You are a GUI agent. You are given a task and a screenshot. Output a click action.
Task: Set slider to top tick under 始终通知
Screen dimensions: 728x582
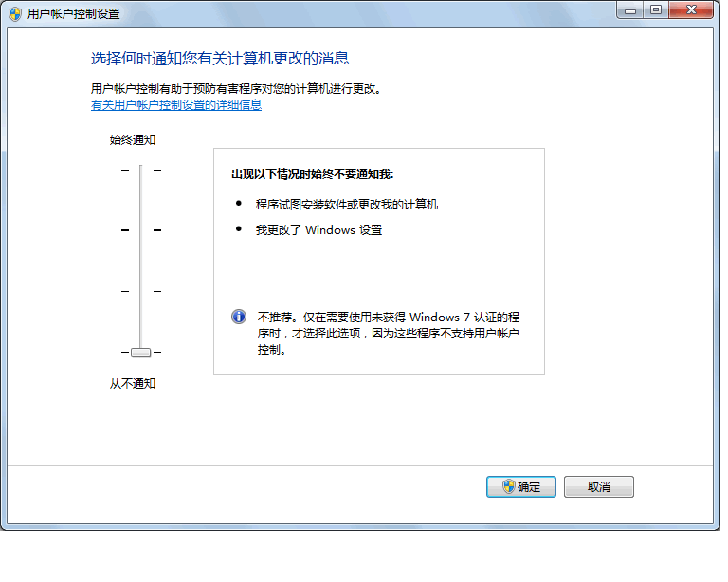(140, 170)
